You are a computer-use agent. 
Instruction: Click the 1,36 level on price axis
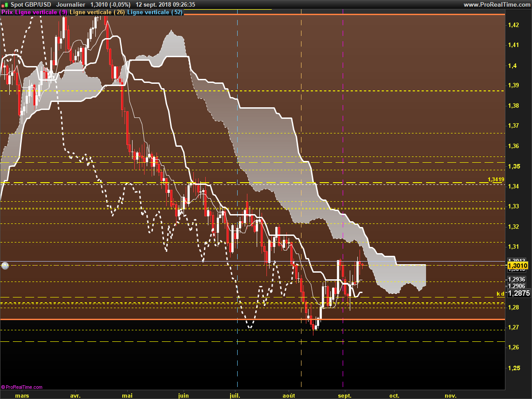coord(513,146)
